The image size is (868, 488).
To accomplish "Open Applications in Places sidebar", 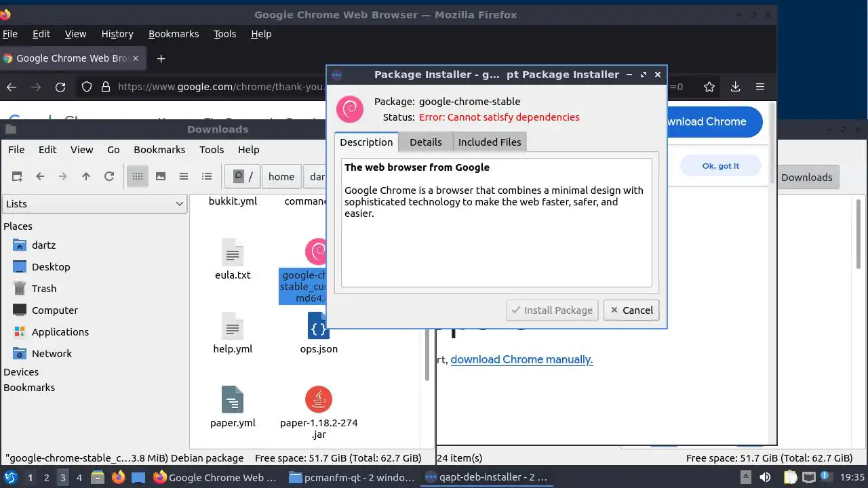I will (x=60, y=332).
